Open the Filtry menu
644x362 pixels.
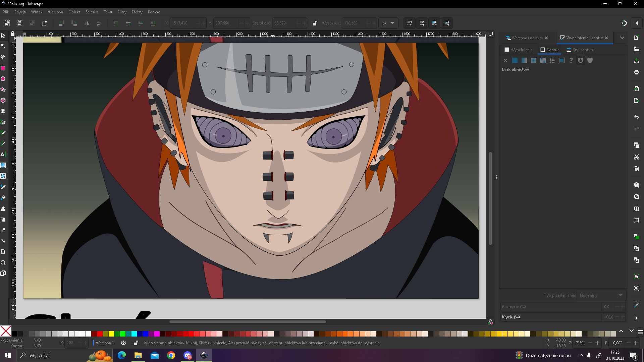[122, 12]
